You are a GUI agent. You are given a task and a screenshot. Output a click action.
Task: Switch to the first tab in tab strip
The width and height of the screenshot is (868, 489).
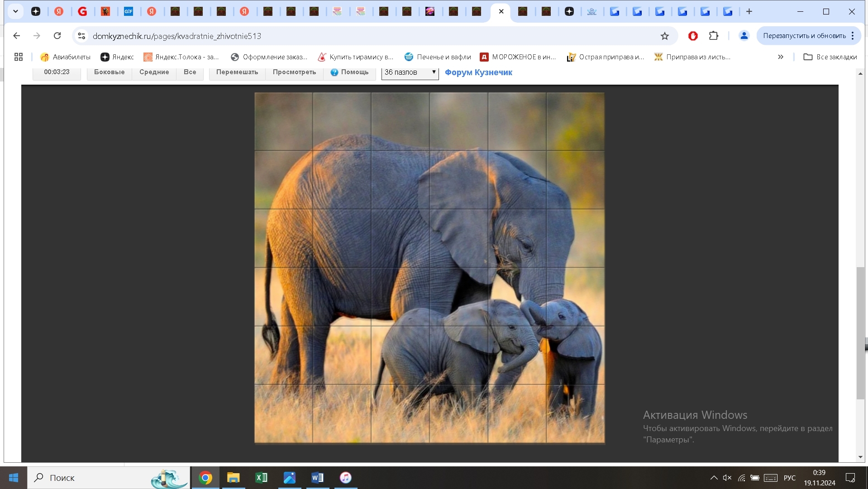click(x=36, y=12)
